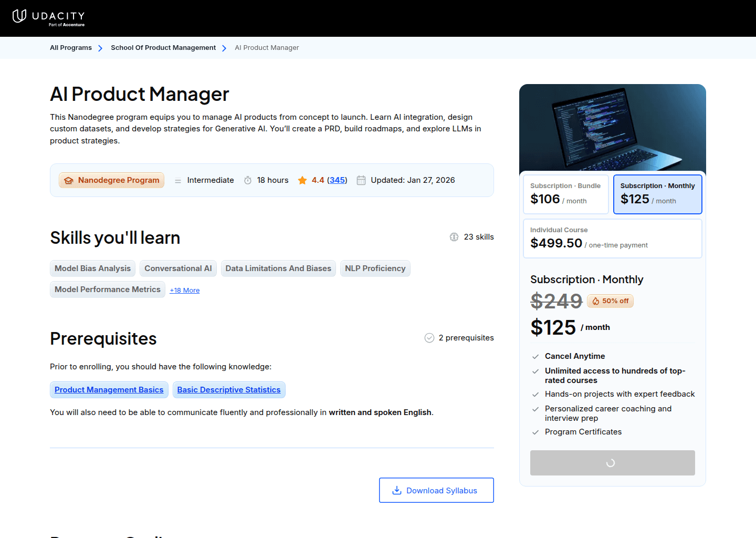This screenshot has width=756, height=538.
Task: Select the Subscription Monthly pricing card
Action: point(657,194)
